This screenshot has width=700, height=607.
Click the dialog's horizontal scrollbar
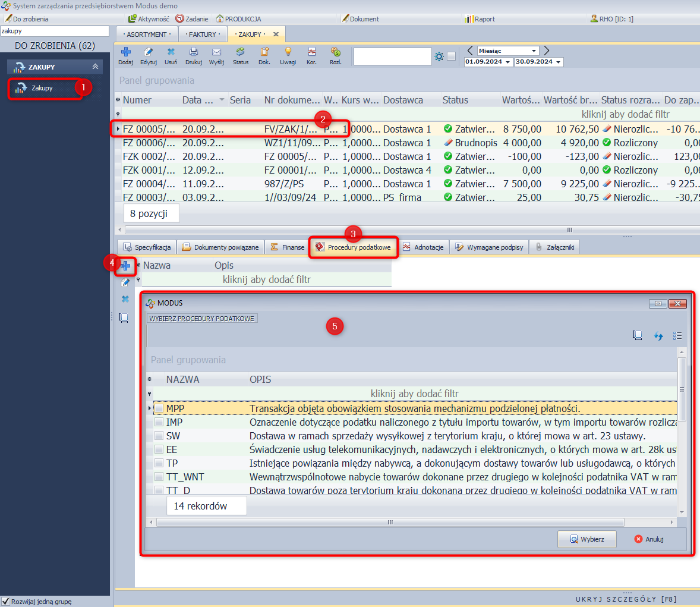click(390, 523)
